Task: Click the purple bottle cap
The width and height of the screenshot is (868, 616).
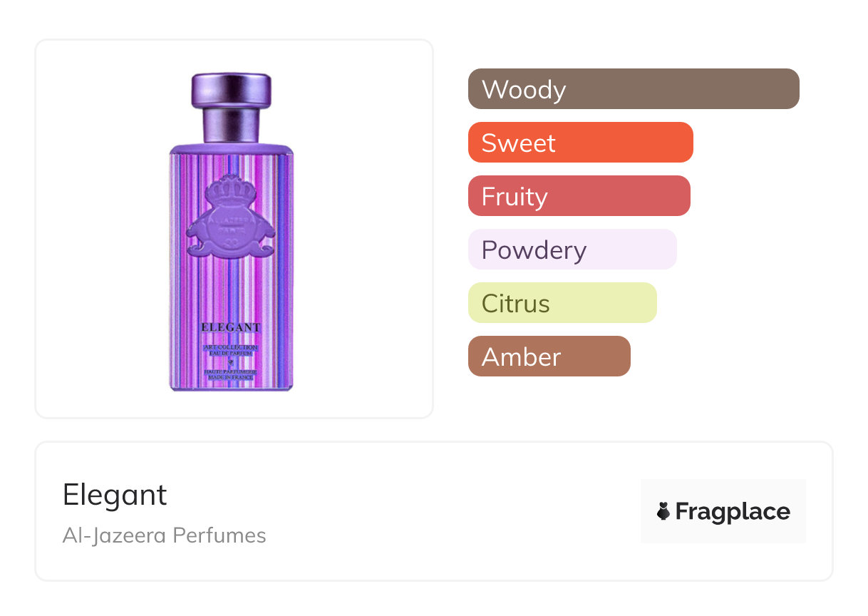Action: click(231, 90)
